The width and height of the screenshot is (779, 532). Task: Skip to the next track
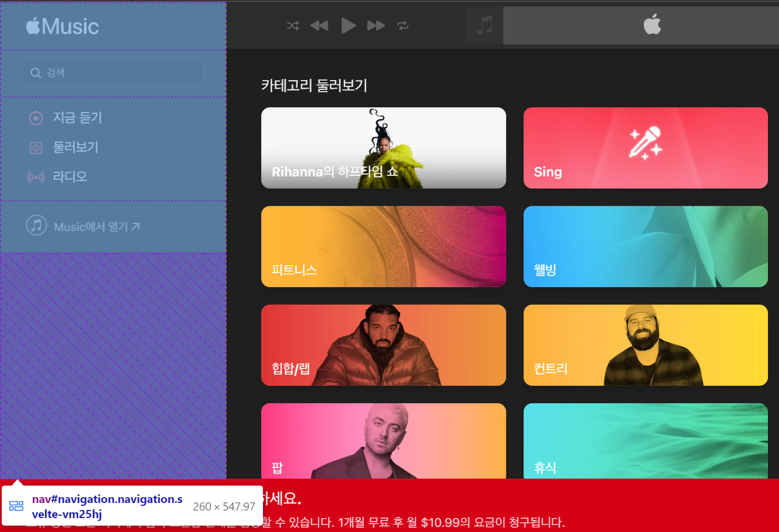[x=376, y=26]
